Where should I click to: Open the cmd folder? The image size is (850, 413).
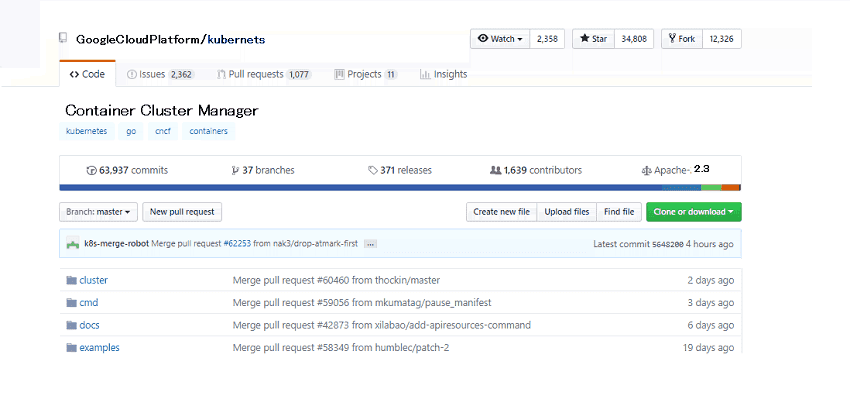pos(89,302)
